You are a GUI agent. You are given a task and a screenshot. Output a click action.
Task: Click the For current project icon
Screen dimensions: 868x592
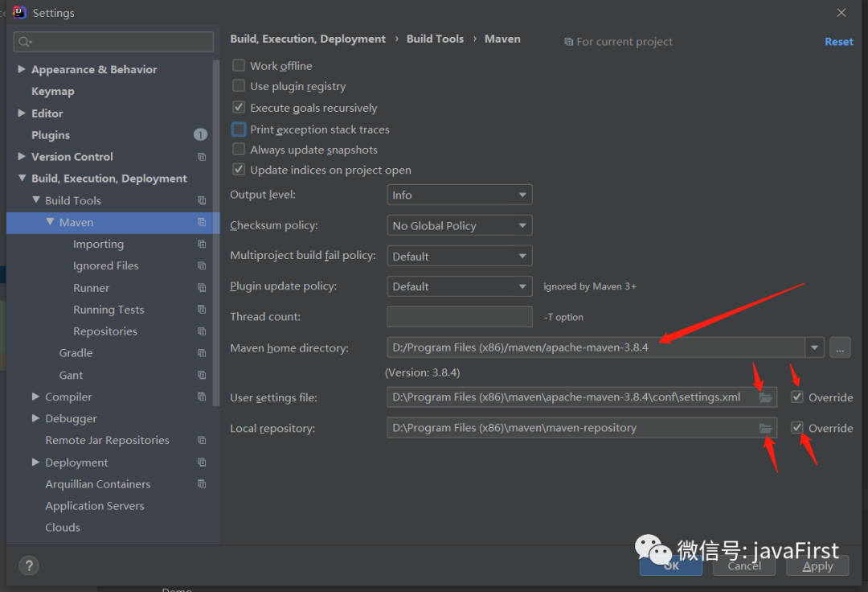[568, 42]
